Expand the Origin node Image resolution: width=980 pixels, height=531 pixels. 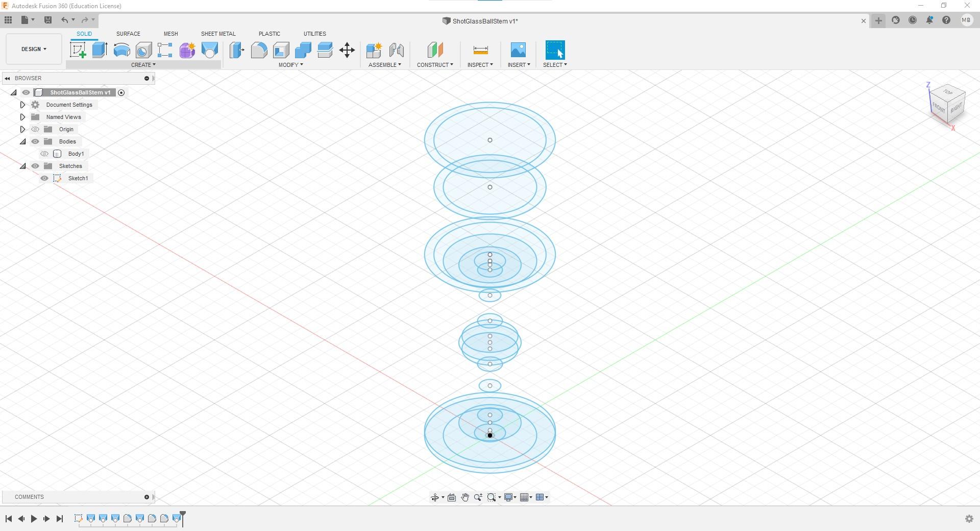[x=22, y=129]
